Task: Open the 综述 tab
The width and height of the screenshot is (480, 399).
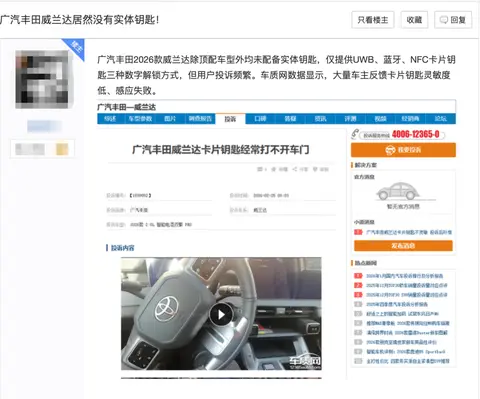Action: [x=110, y=119]
